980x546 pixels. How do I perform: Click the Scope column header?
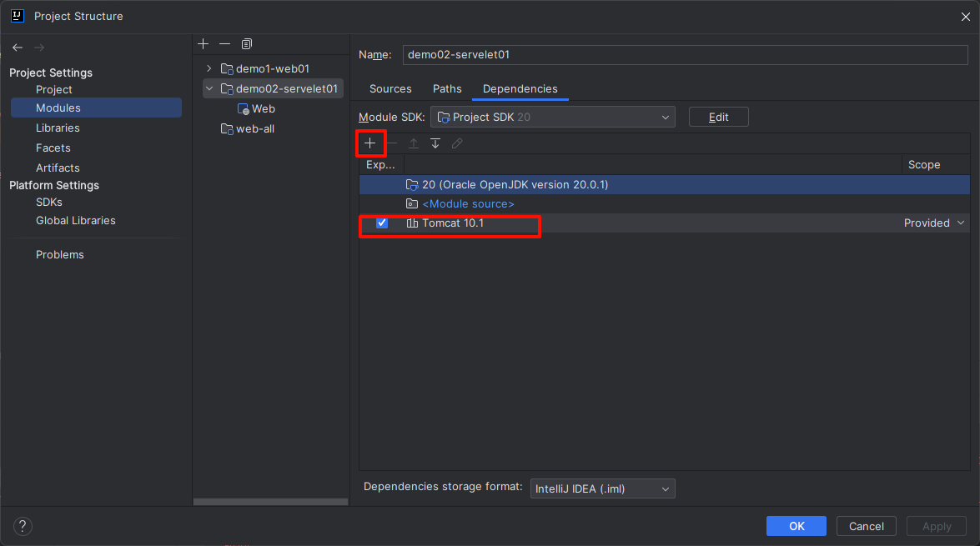tap(924, 164)
